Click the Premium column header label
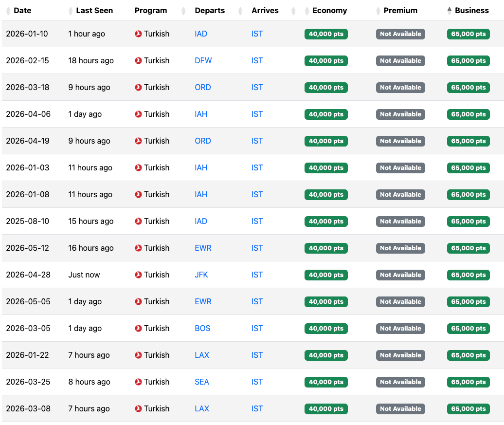 (400, 11)
